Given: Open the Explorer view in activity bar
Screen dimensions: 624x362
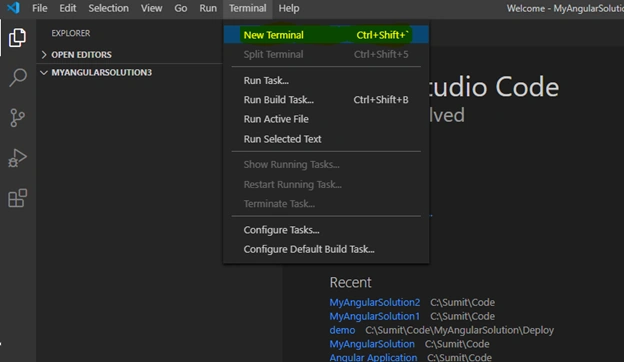Looking at the screenshot, I should point(18,38).
